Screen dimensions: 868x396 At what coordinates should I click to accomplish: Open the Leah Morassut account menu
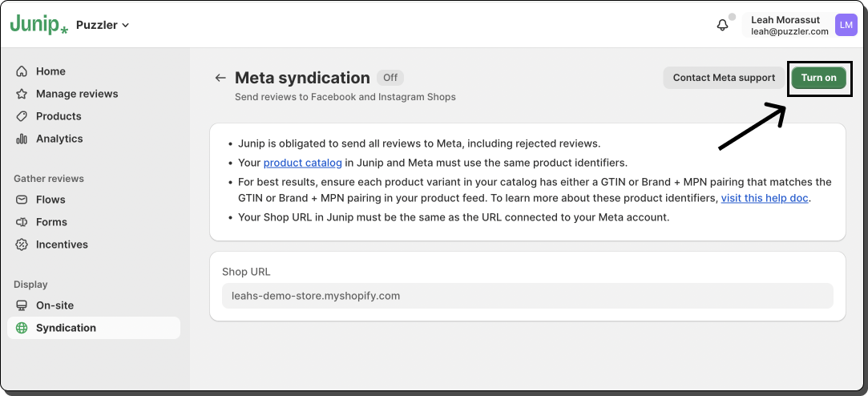point(789,25)
